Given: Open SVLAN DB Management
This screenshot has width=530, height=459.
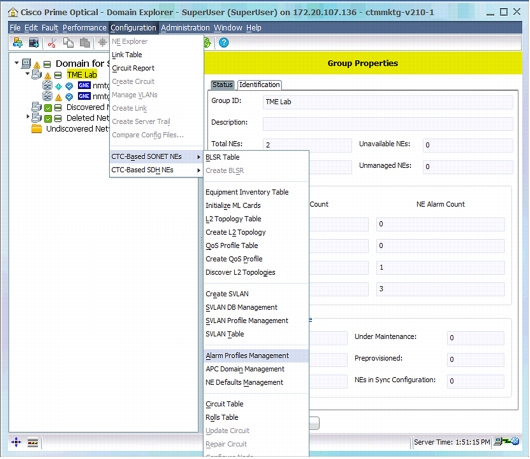Looking at the screenshot, I should click(257, 307).
